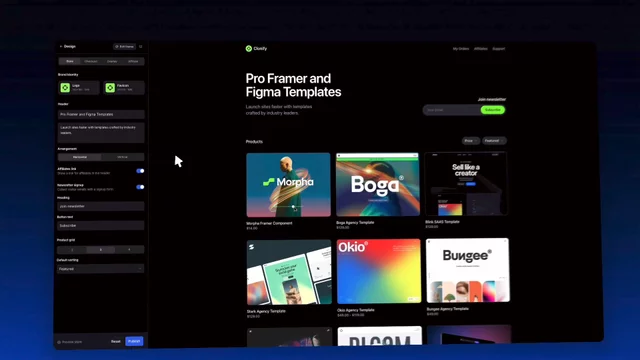
Task: Toggle the Newsletter signup switch
Action: [x=140, y=187]
